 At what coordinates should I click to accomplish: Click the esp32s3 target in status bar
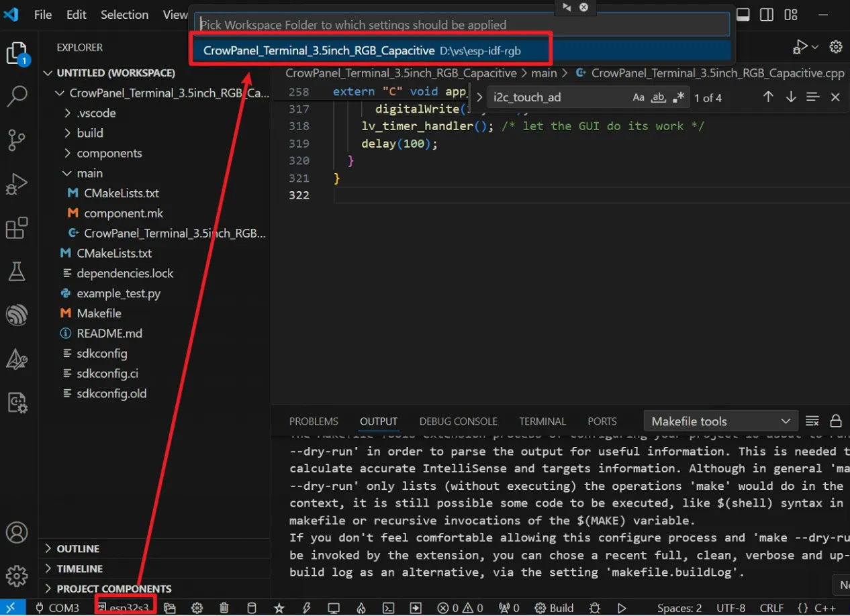(x=126, y=608)
